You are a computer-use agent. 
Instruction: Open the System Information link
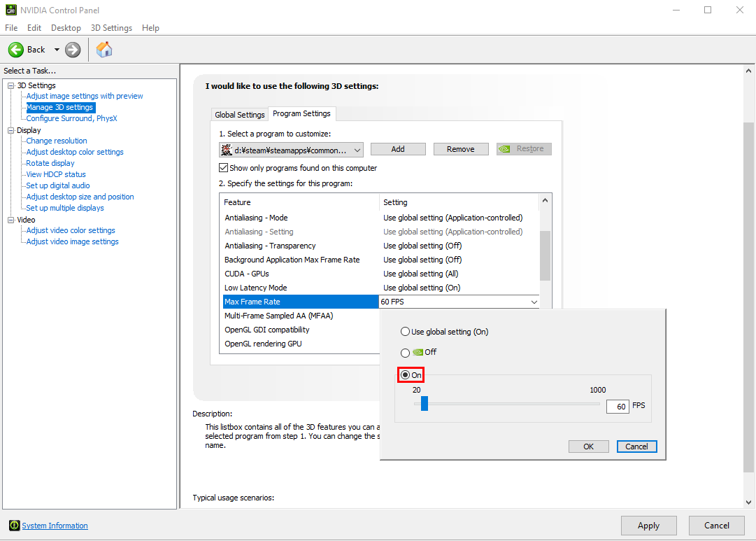pos(55,526)
